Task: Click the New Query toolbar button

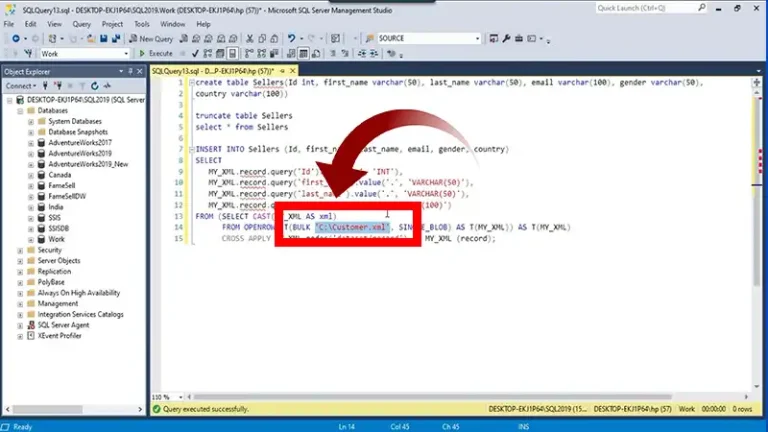Action: point(153,38)
